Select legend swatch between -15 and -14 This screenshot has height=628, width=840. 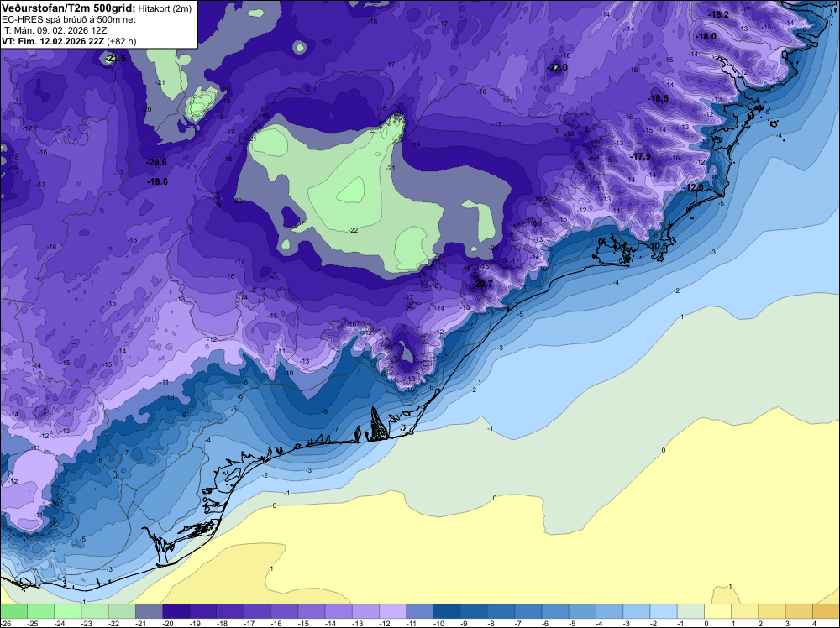[x=312, y=611]
